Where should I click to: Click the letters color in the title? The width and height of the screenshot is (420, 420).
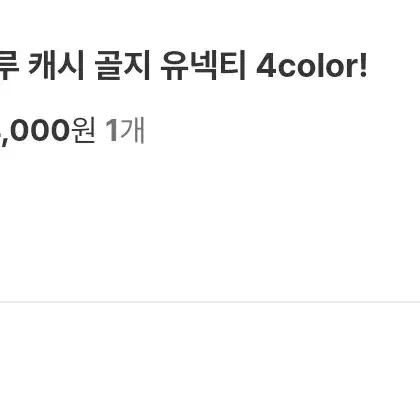(317, 67)
